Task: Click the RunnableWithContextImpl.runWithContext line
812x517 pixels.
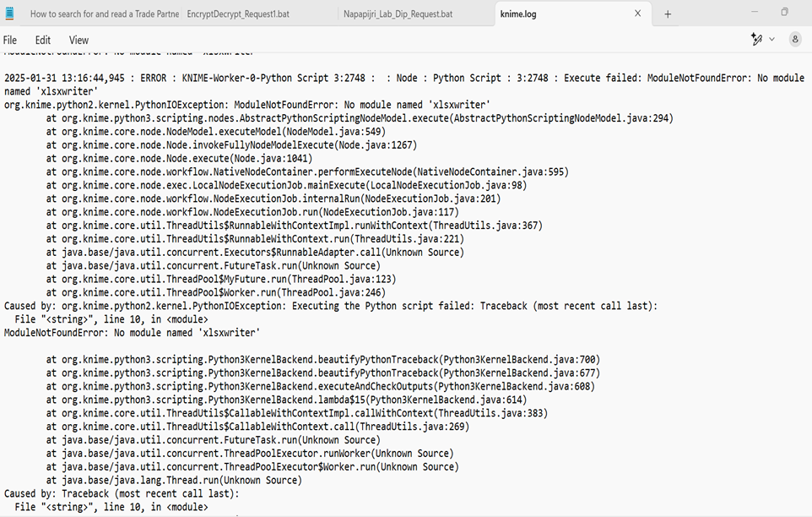Action: pos(294,226)
